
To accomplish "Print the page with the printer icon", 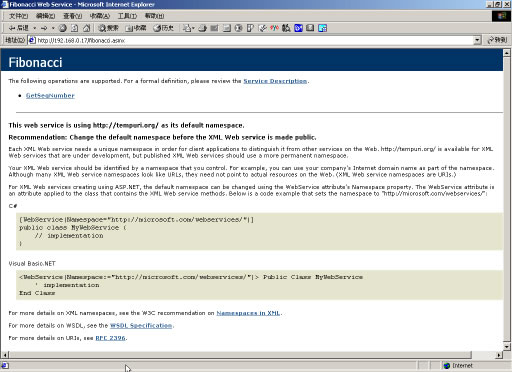I will (203, 28).
